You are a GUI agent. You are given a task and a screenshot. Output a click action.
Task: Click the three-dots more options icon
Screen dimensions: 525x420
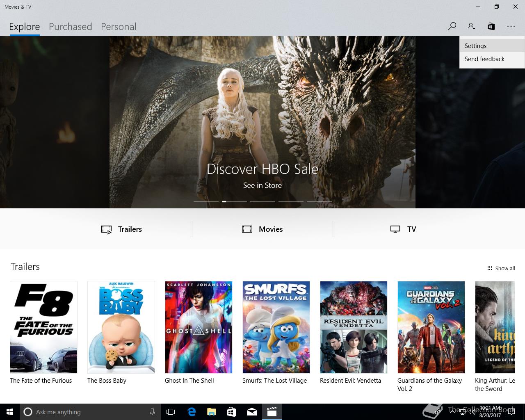click(511, 26)
